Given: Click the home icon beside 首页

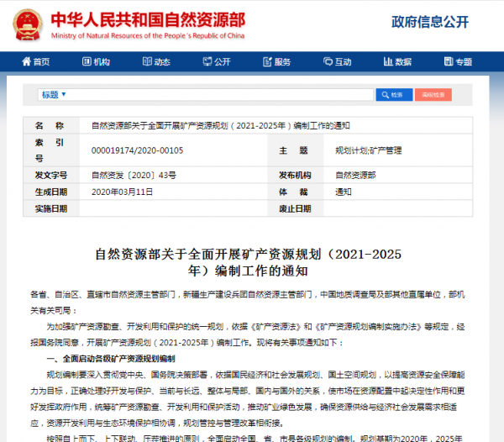Looking at the screenshot, I should point(26,62).
